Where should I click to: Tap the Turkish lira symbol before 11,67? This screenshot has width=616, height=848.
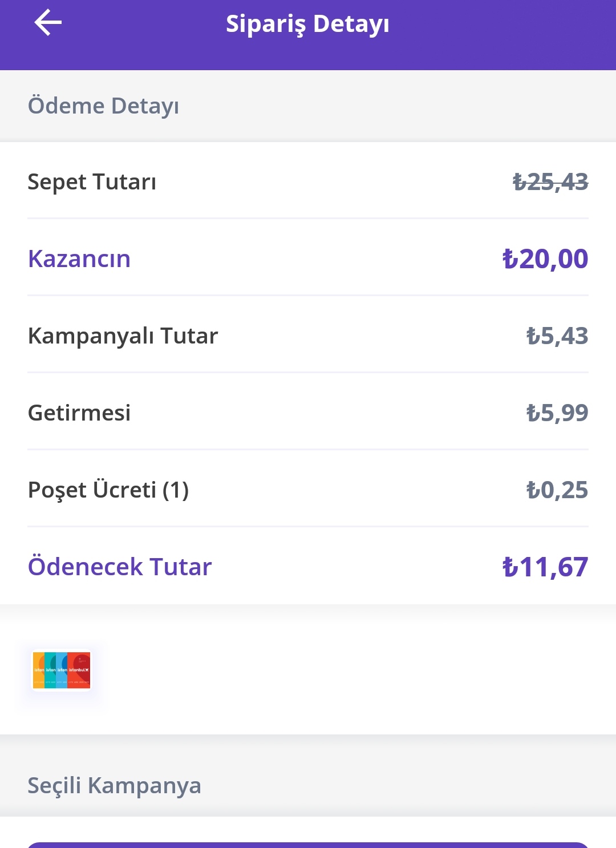point(510,567)
